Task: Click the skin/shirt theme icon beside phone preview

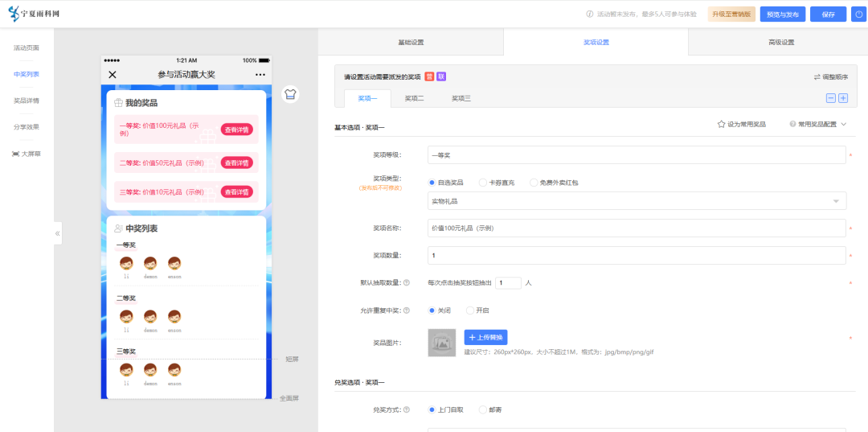Action: pyautogui.click(x=290, y=93)
